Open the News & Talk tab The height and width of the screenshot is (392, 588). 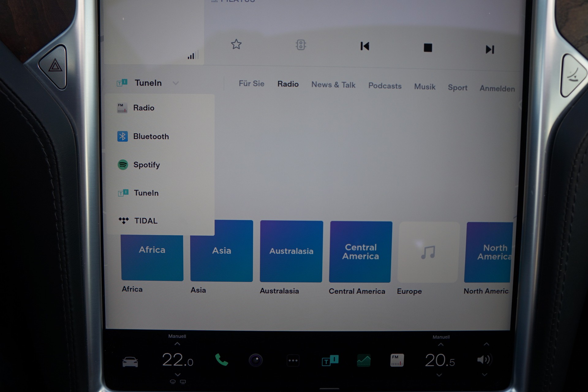pos(333,85)
